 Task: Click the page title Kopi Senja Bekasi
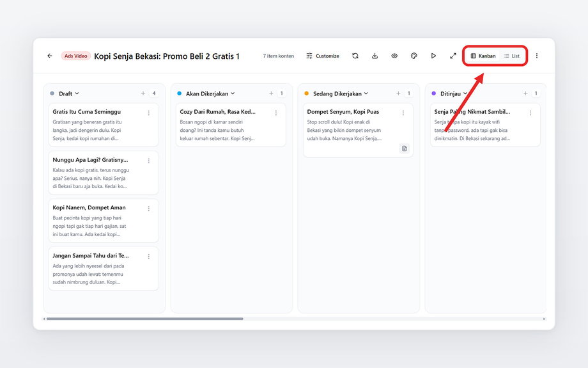(x=167, y=56)
